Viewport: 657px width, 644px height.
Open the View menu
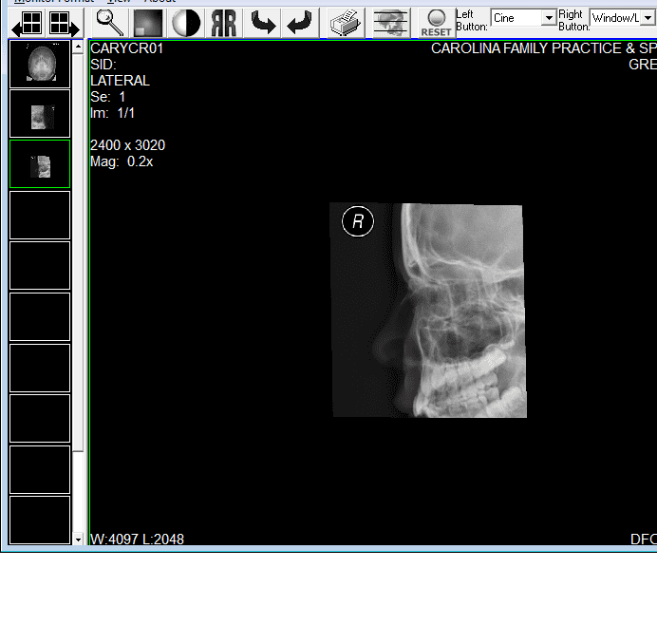point(119,1)
